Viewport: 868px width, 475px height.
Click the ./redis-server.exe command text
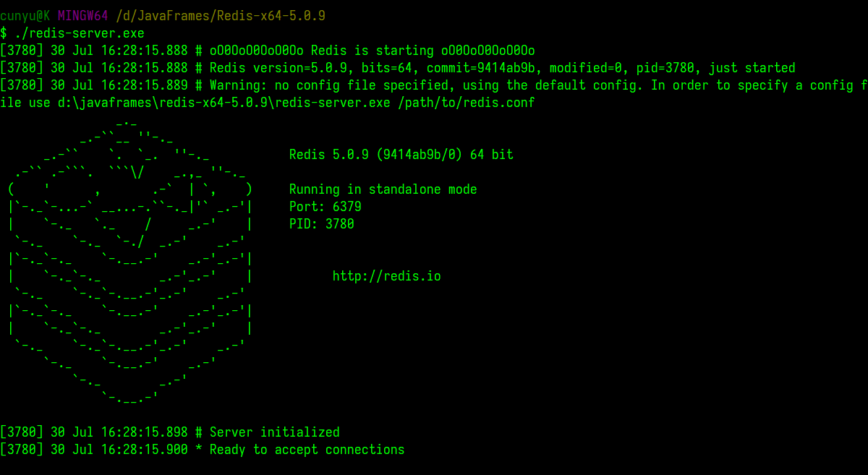(x=80, y=33)
